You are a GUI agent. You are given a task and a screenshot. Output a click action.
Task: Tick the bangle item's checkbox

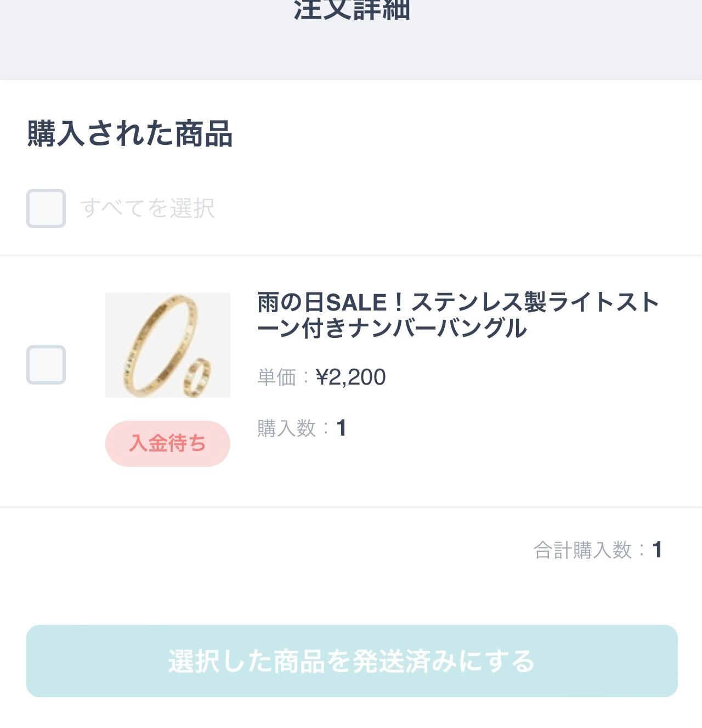[x=46, y=365]
